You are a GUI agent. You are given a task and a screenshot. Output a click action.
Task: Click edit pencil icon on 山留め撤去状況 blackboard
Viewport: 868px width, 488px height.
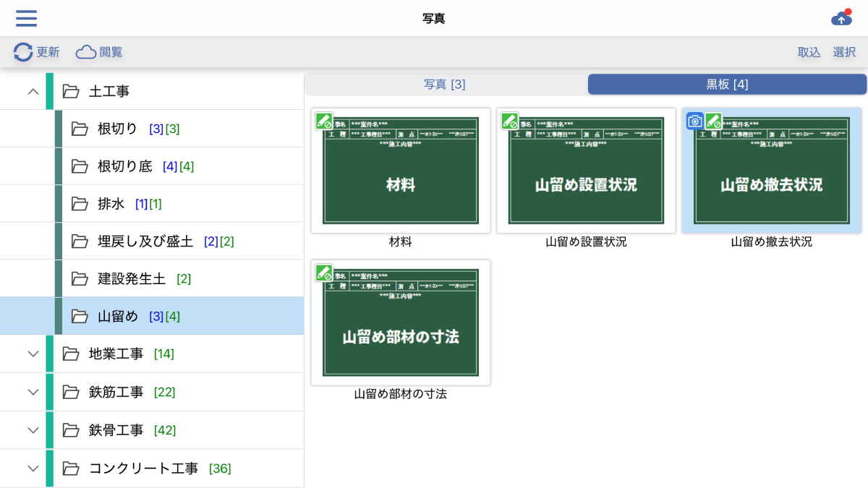714,121
